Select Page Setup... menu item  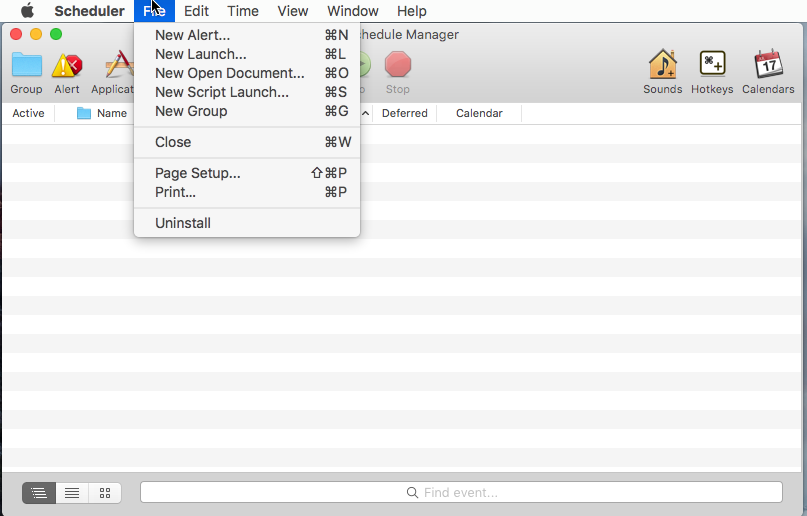point(247,173)
